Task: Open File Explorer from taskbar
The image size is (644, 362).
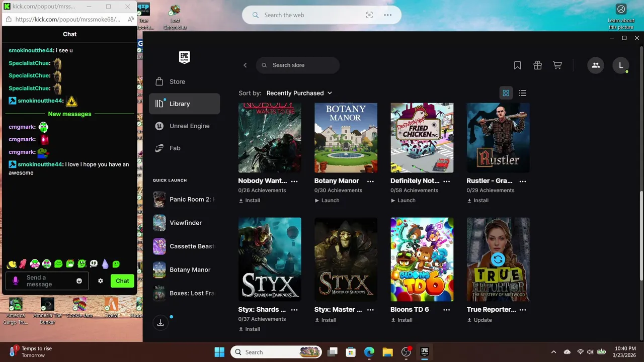Action: (x=387, y=352)
